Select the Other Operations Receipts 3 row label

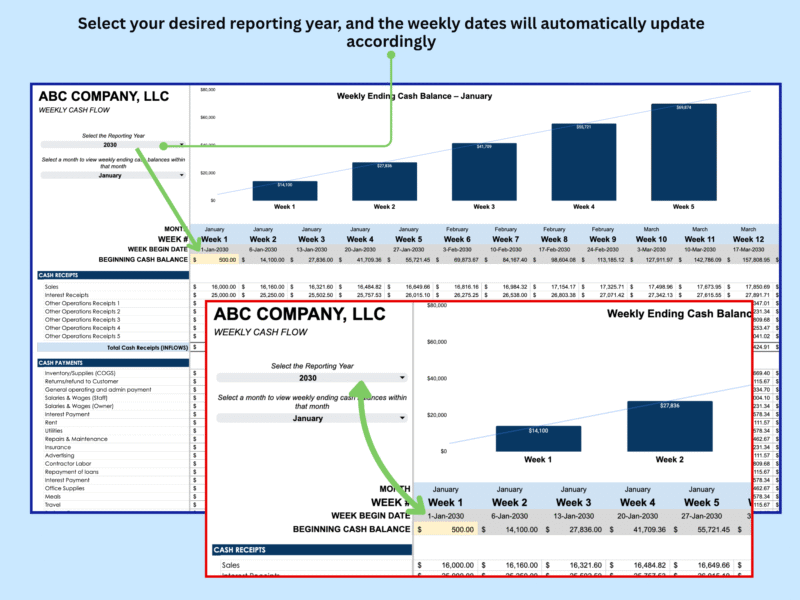coord(82,319)
